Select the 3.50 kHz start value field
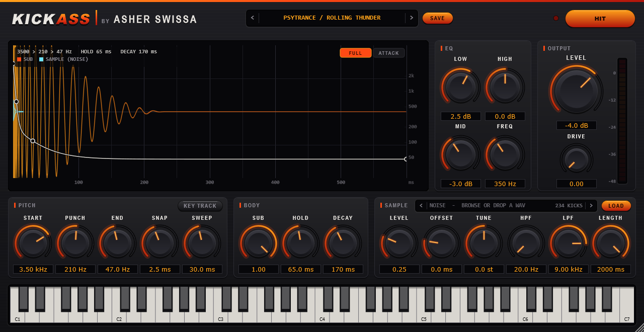Viewport: 644px width, 332px height. pos(33,269)
